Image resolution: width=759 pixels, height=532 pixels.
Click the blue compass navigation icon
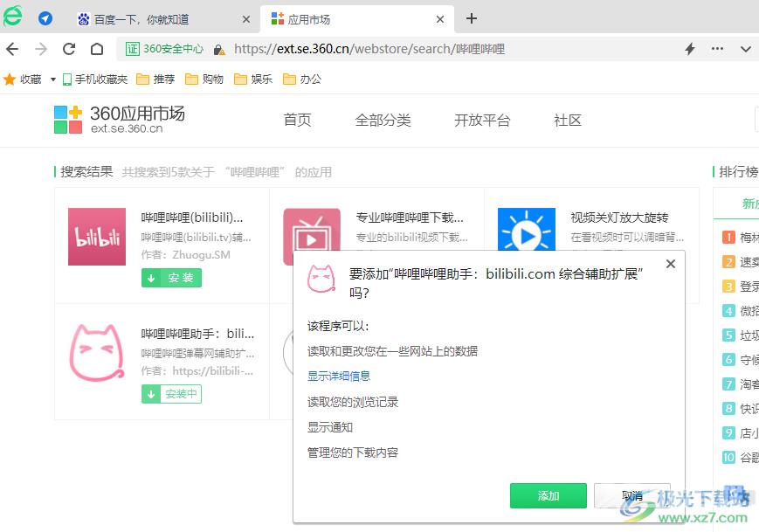point(45,19)
